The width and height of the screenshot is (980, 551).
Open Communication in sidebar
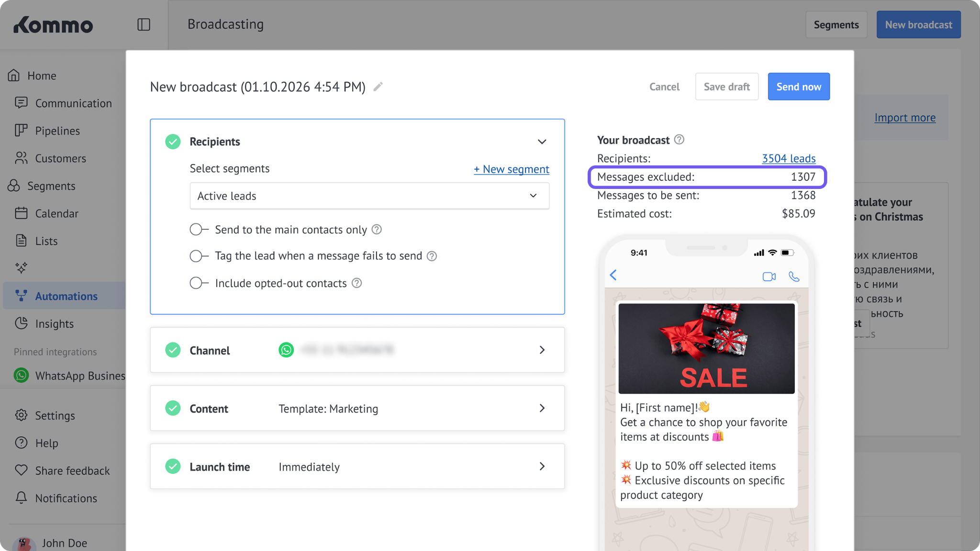[63, 103]
